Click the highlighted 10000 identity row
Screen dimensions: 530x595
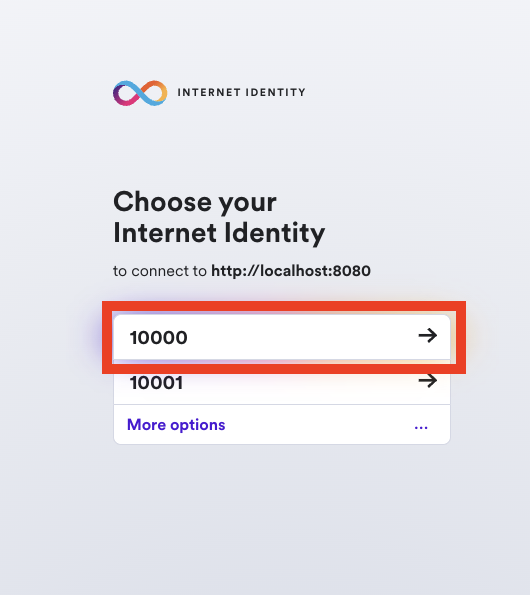coord(282,337)
